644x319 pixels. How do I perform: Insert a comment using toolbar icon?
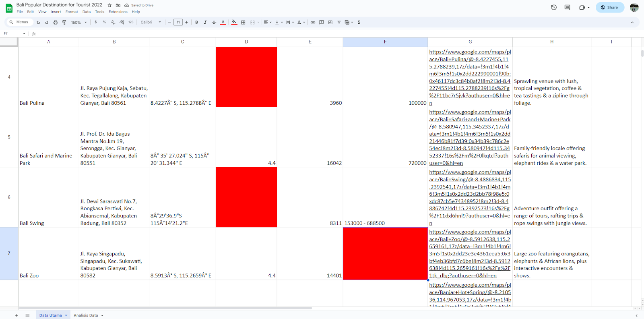click(x=322, y=22)
